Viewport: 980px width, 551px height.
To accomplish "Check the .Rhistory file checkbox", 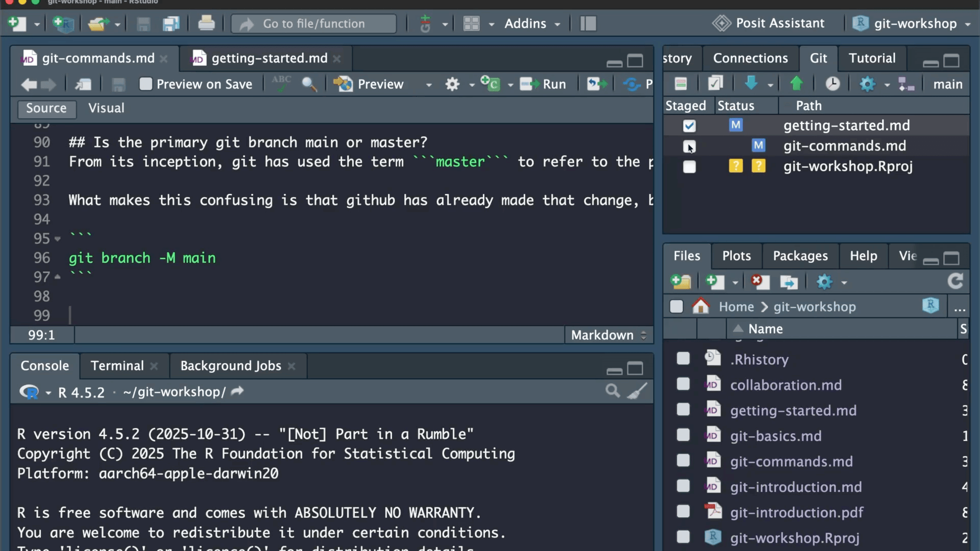I will point(683,359).
